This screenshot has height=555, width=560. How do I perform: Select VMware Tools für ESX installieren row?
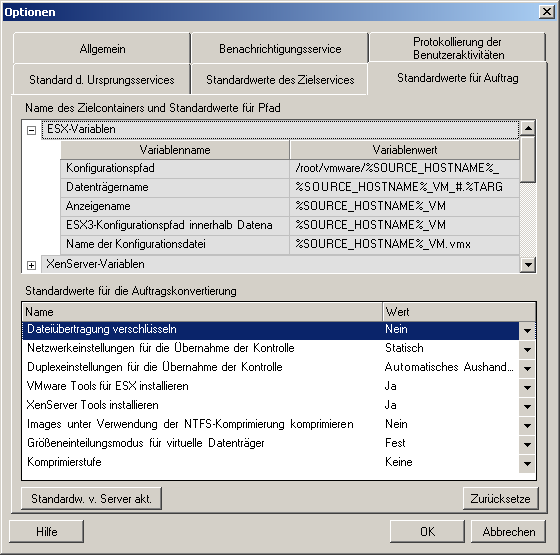tap(271, 386)
